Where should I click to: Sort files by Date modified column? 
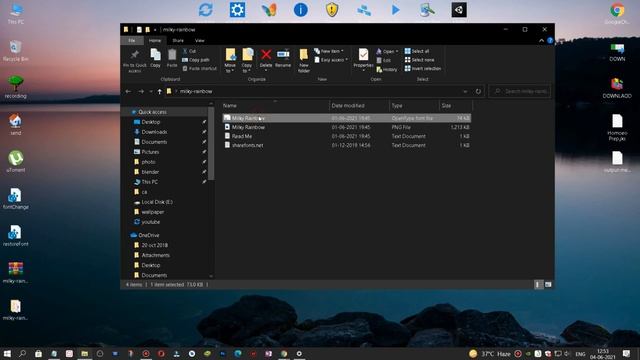point(359,105)
